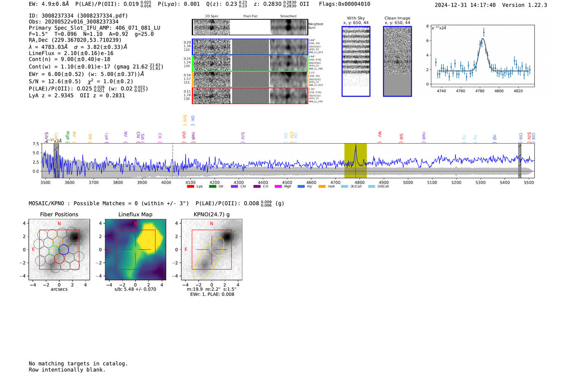Click the hatched gray band near 3545 Å
The image size is (576, 392).
click(x=56, y=160)
